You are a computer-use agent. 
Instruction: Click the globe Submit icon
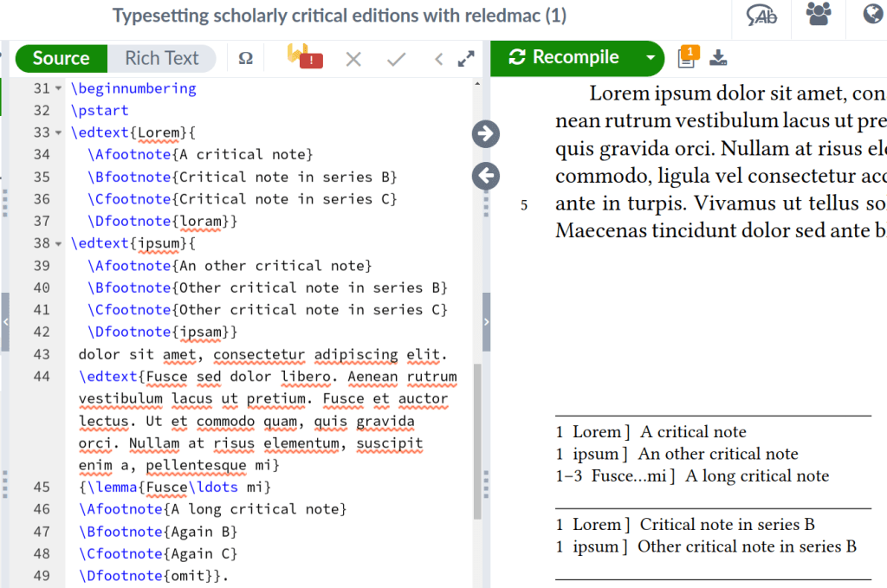click(x=872, y=16)
